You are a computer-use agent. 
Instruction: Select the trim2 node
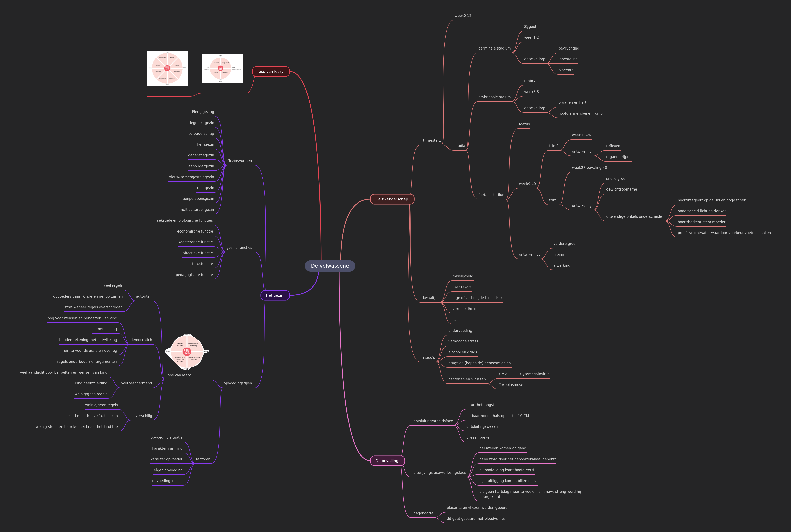554,146
